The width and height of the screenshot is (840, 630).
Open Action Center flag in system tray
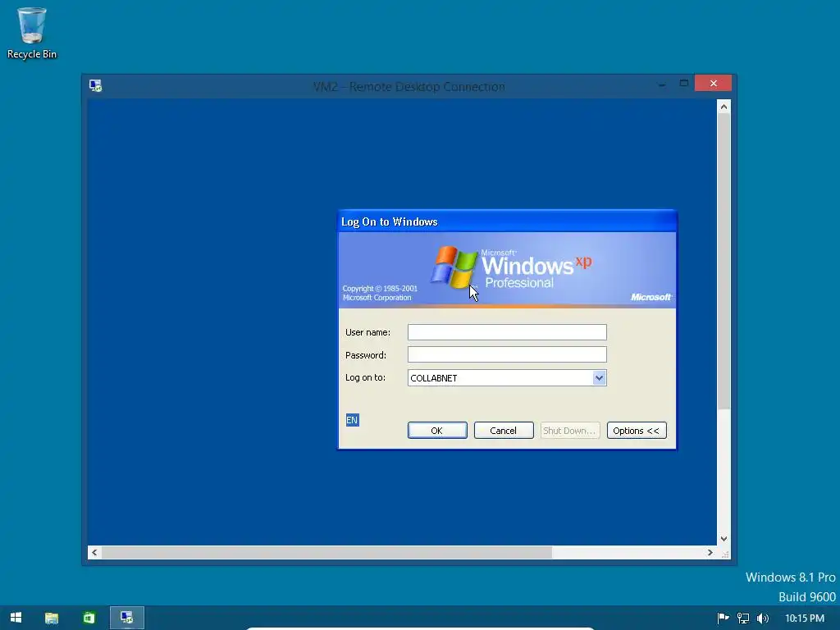point(723,619)
